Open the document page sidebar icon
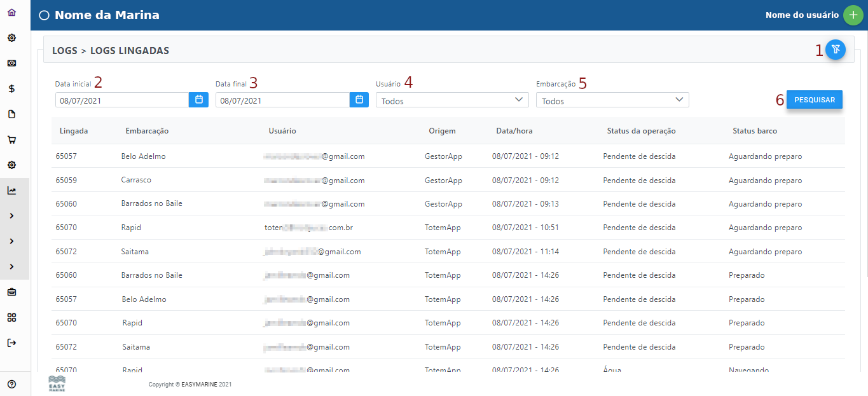This screenshot has width=868, height=396. (x=11, y=114)
